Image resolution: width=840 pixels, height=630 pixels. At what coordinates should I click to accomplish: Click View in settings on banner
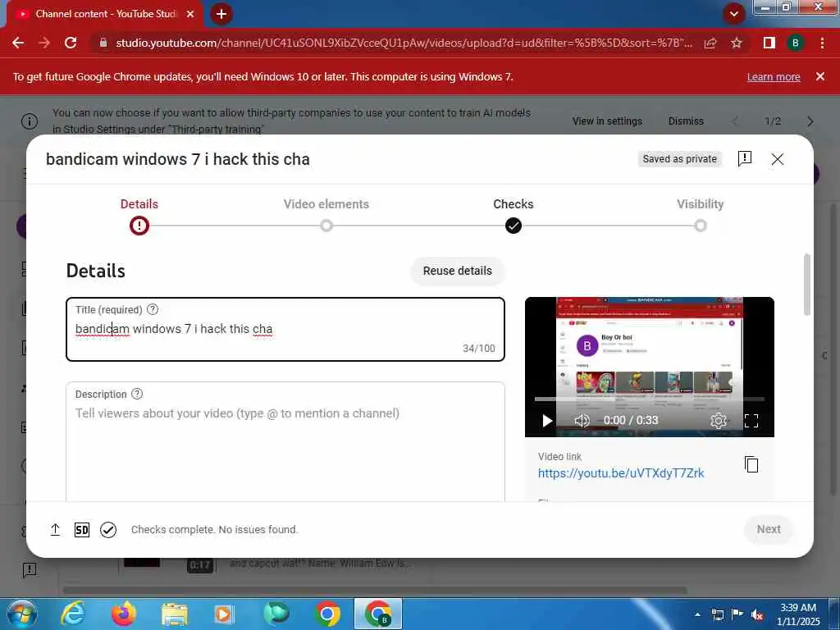coord(607,121)
